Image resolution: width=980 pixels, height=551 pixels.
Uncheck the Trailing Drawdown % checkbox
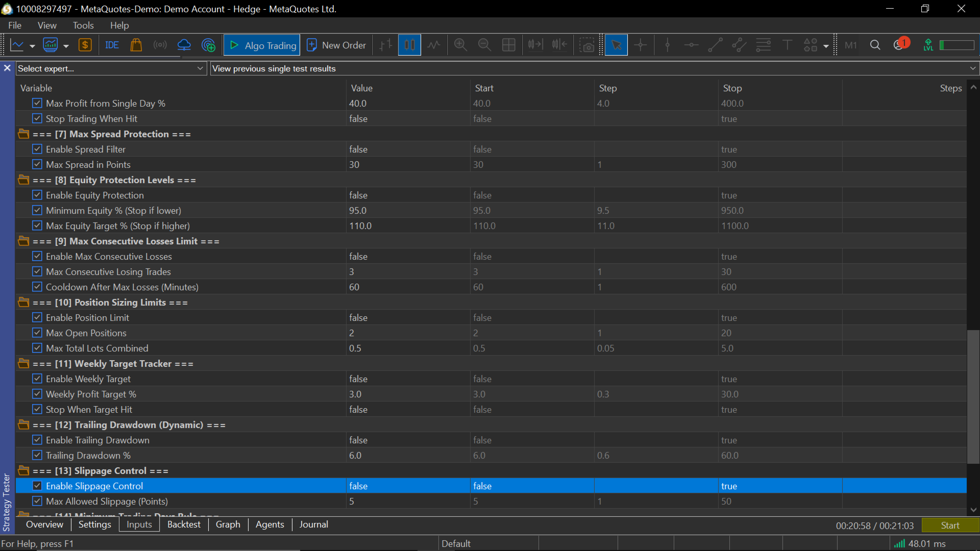pyautogui.click(x=37, y=456)
